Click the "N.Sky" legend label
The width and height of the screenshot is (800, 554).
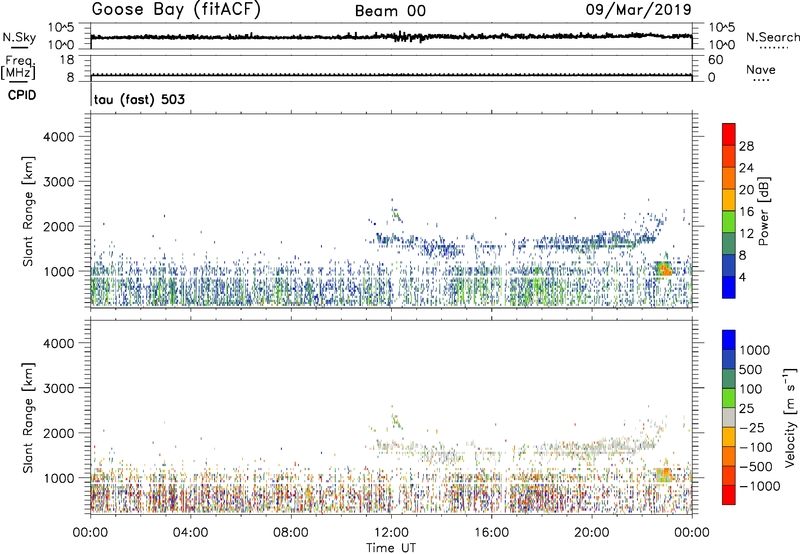click(19, 37)
